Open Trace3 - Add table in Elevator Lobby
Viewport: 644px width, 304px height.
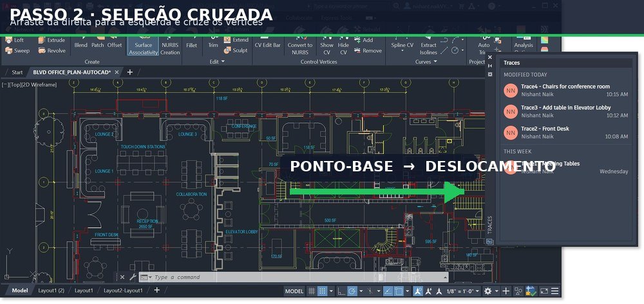click(565, 111)
